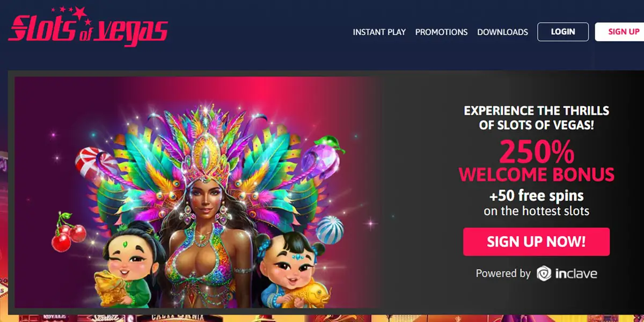Click the carnival dancer banner image
The height and width of the screenshot is (322, 644).
(199, 192)
